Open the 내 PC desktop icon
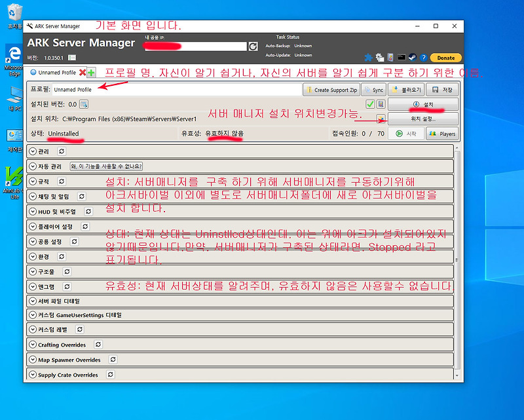This screenshot has height=420, width=524. [x=14, y=99]
